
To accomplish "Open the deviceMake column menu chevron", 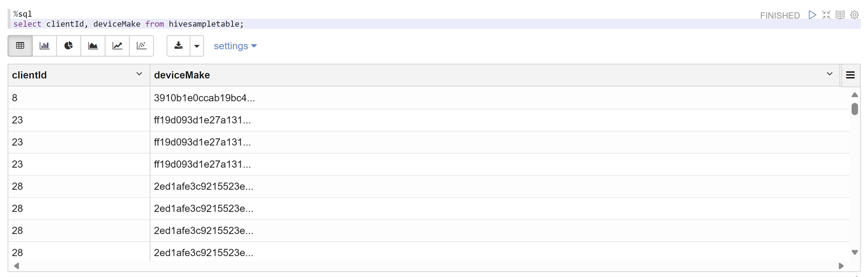I will [x=830, y=74].
